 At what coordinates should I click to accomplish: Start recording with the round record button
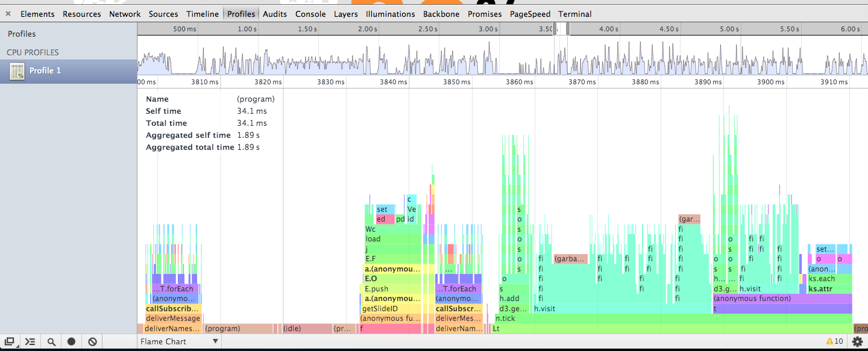[72, 341]
